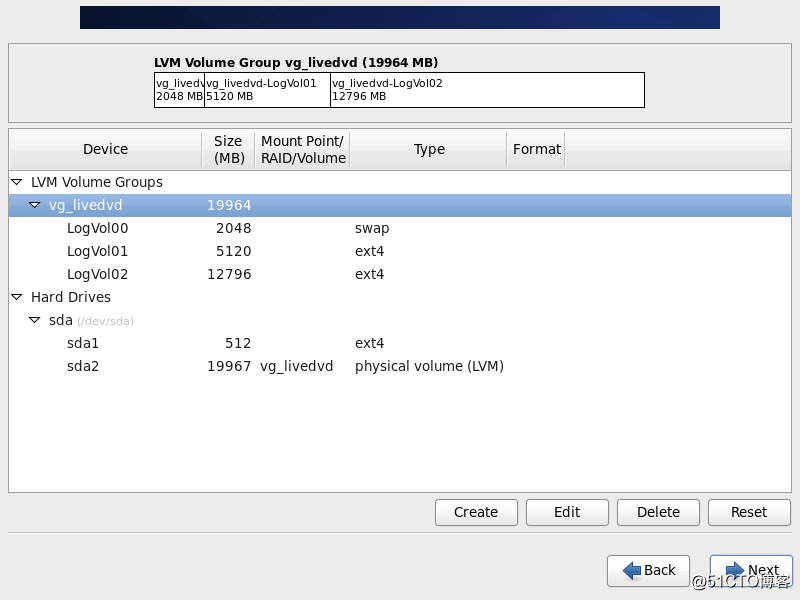Click the ext4 type of LogVol02
The width and height of the screenshot is (800, 600).
369,274
